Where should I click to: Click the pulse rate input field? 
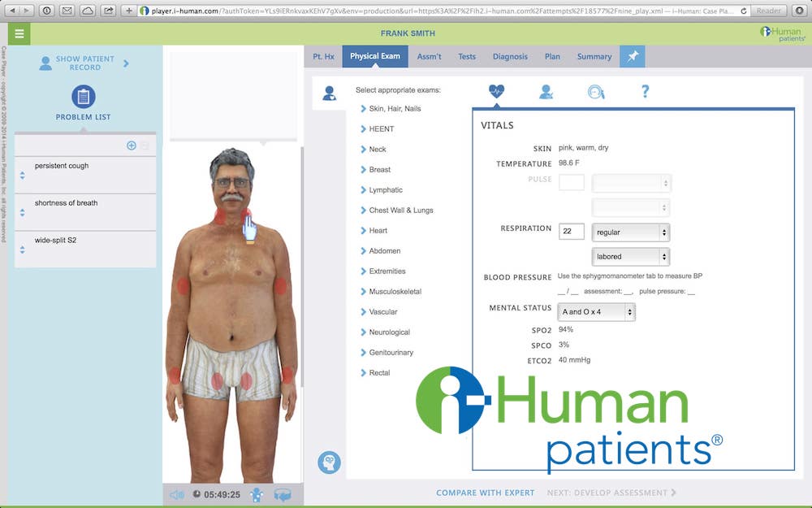(x=572, y=182)
